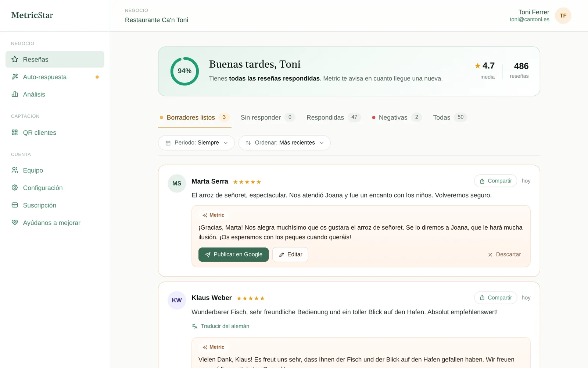This screenshot has height=368, width=588.
Task: Click the sort arrows icon in Ordenar
Action: point(248,143)
